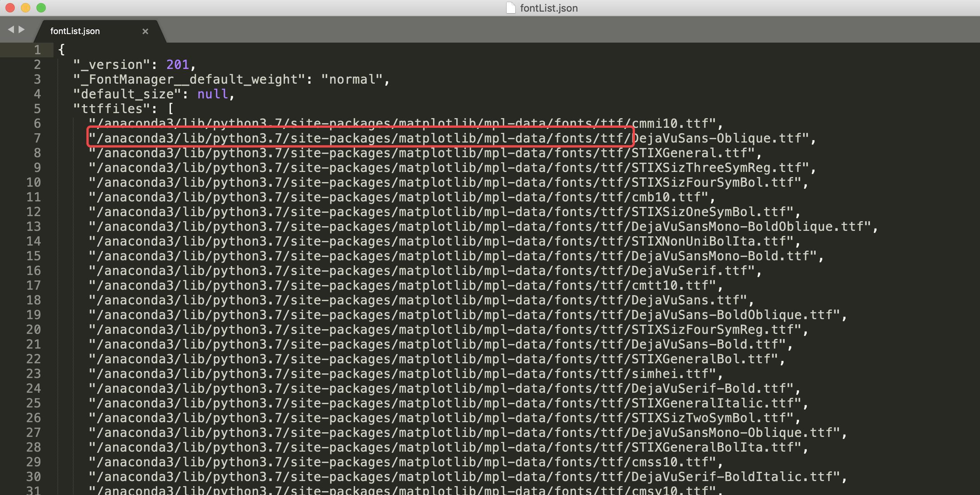Click STIXGeneralItalic.ttf on line 25
The width and height of the screenshot is (980, 495).
pos(713,403)
